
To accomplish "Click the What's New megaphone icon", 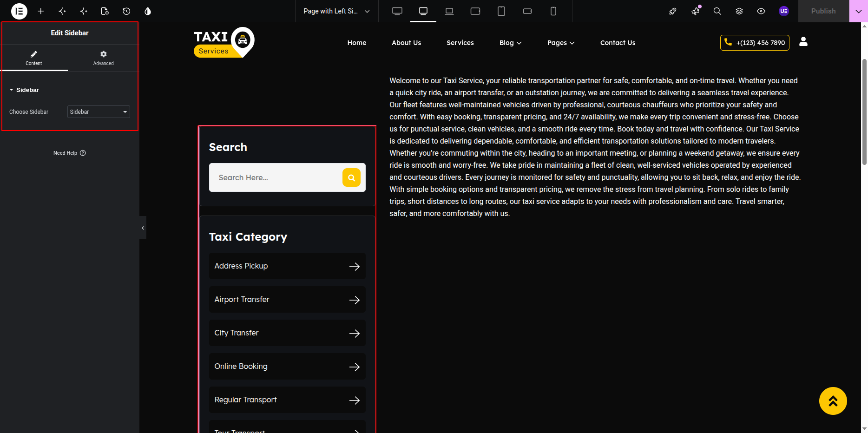I will click(696, 11).
